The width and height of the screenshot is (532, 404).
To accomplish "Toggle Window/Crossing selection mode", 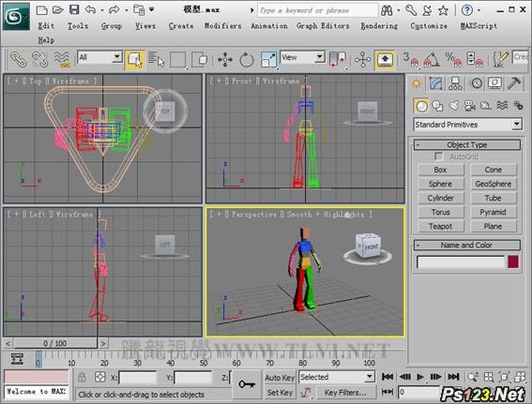I will pyautogui.click(x=200, y=60).
